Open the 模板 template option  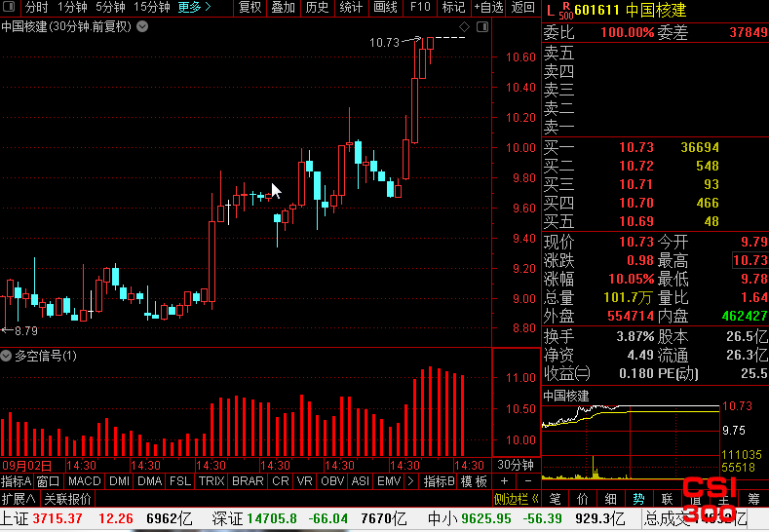click(474, 481)
